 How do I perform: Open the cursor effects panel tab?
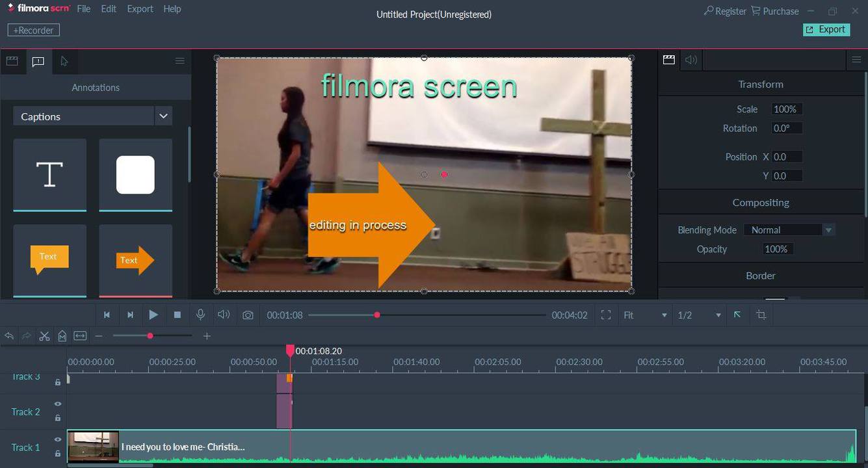(x=64, y=61)
